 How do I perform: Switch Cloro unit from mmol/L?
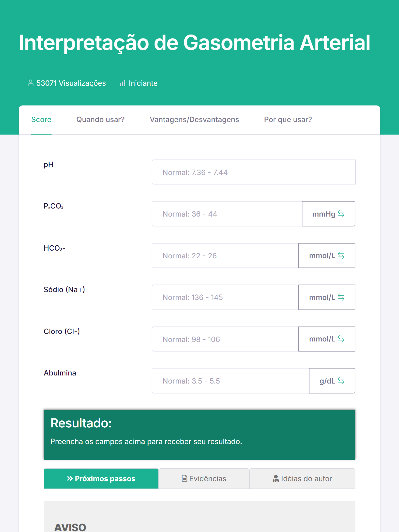coord(327,339)
